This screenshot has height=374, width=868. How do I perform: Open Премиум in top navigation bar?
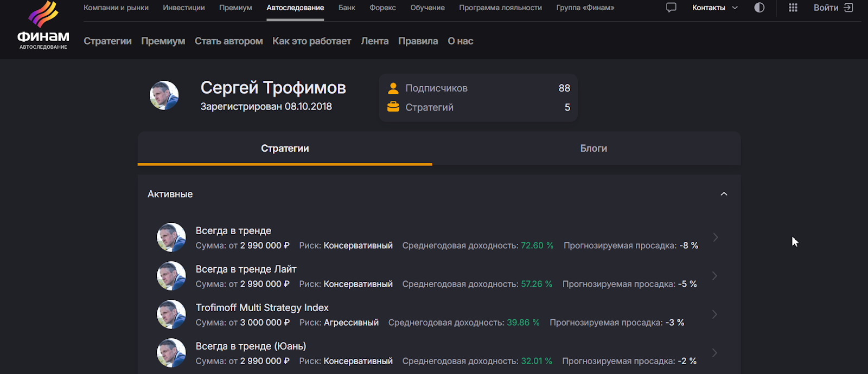tap(235, 8)
